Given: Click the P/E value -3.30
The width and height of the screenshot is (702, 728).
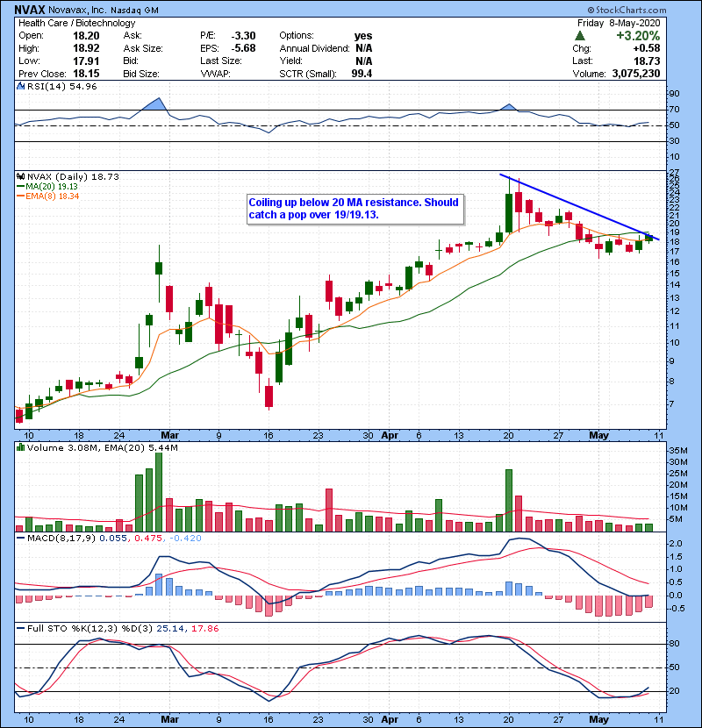Looking at the screenshot, I should coord(243,36).
